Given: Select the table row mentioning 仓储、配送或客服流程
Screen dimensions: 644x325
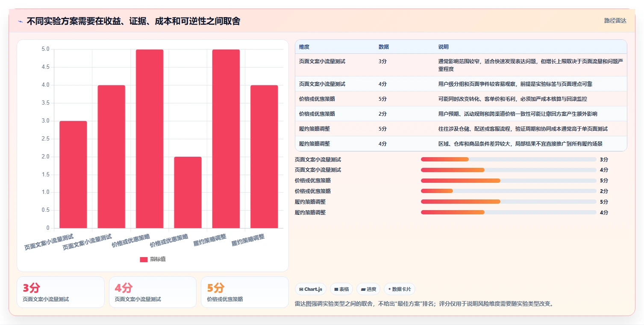Looking at the screenshot, I should pyautogui.click(x=461, y=129).
